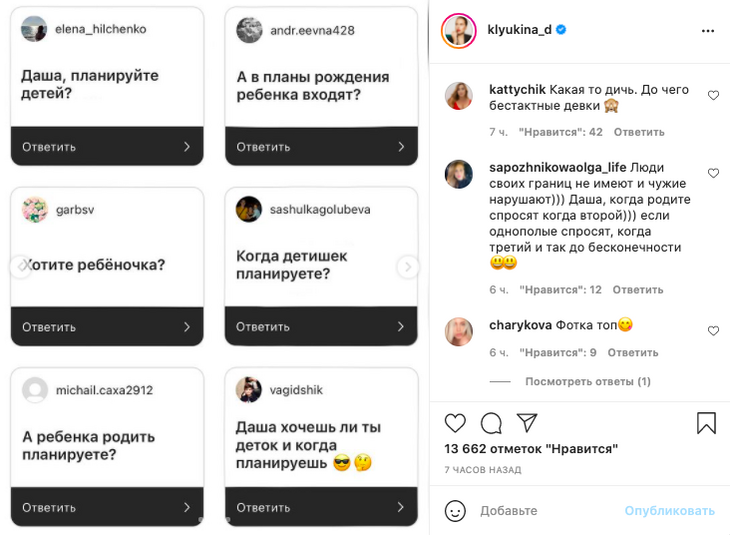Image resolution: width=730 pixels, height=535 pixels.
Task: Like sapozhnikowaolga_life's comment
Action: pos(713,174)
